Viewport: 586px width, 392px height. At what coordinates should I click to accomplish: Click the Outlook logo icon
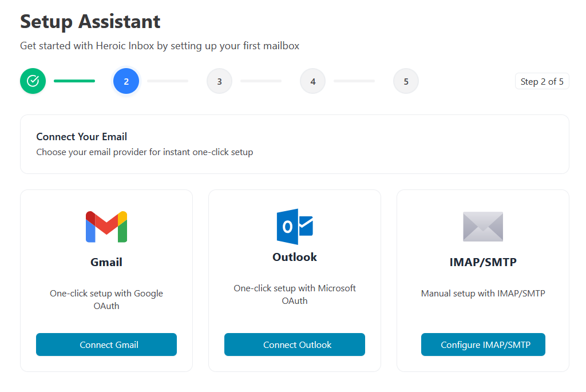point(295,227)
